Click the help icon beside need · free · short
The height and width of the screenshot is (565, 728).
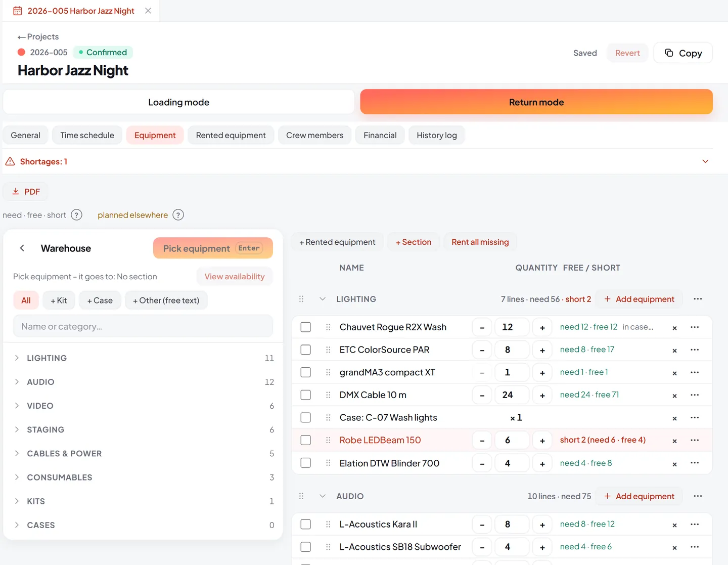pos(76,215)
